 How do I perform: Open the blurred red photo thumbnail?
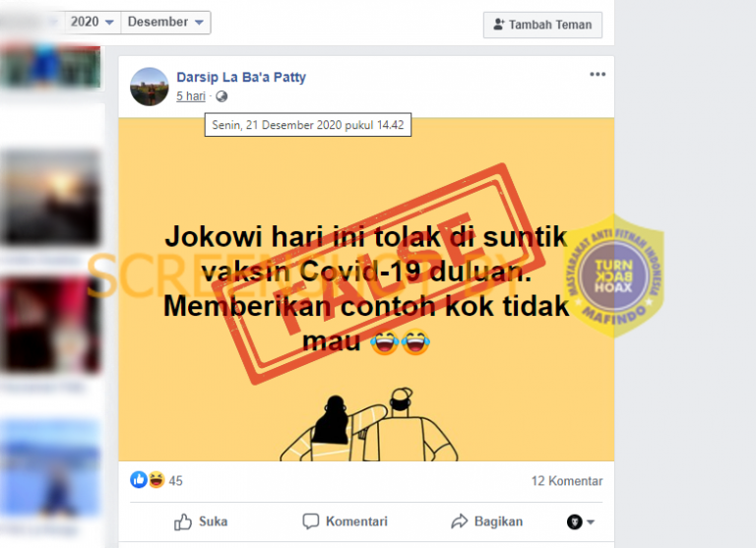[x=50, y=324]
